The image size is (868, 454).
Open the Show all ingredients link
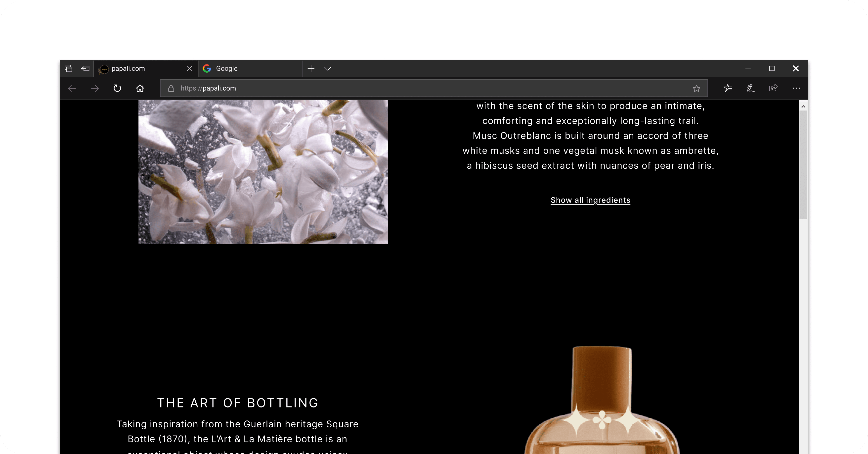590,200
